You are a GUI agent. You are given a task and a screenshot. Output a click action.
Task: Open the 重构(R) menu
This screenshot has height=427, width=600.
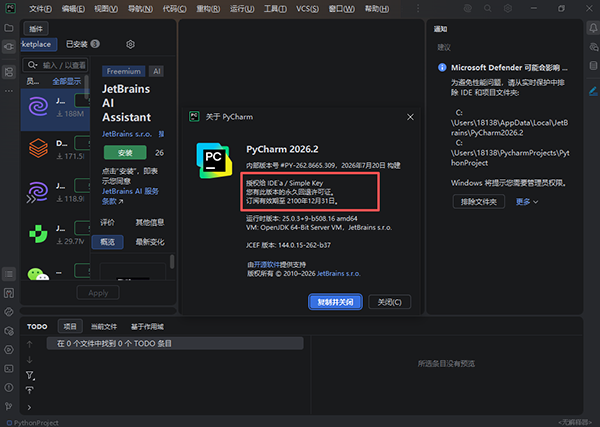click(x=208, y=8)
